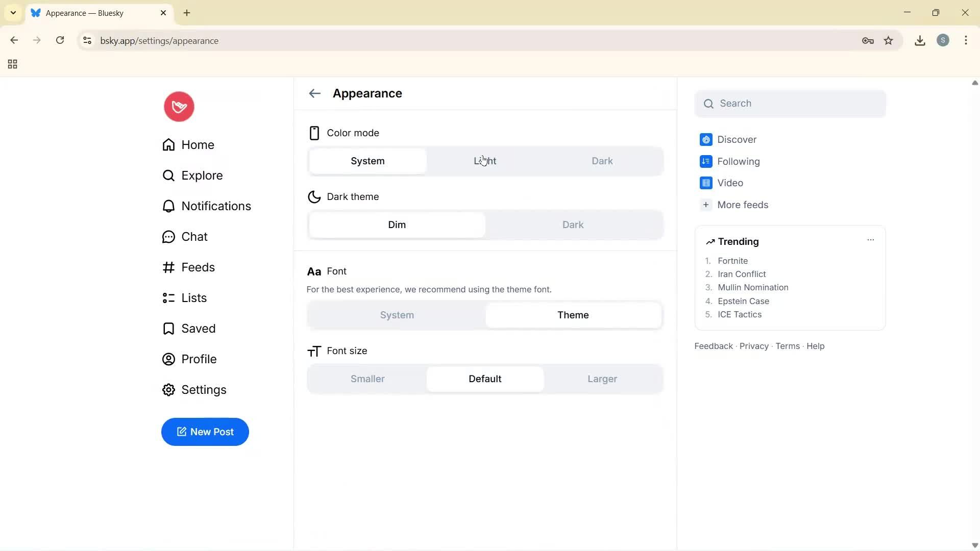Open Chrome's customize menu
Image resolution: width=980 pixels, height=551 pixels.
(x=966, y=40)
